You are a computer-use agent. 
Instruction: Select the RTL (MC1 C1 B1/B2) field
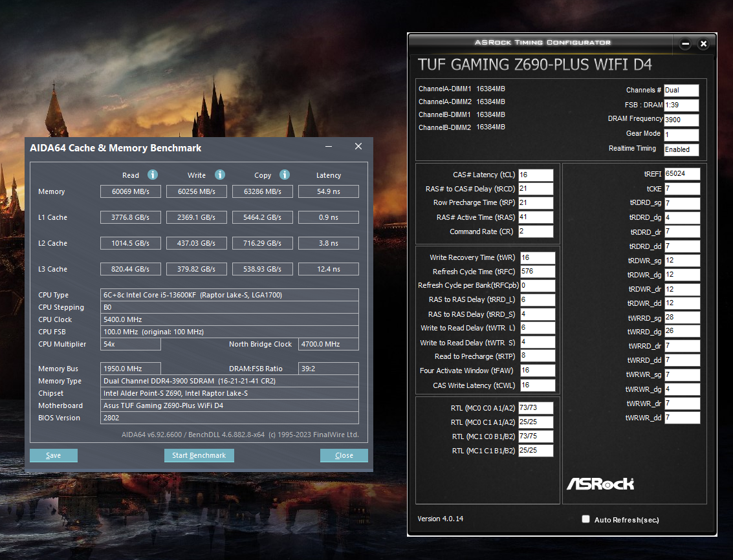[536, 451]
